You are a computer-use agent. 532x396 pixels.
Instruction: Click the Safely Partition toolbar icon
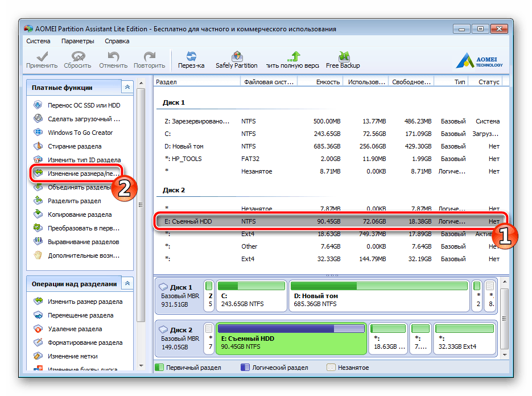point(236,57)
